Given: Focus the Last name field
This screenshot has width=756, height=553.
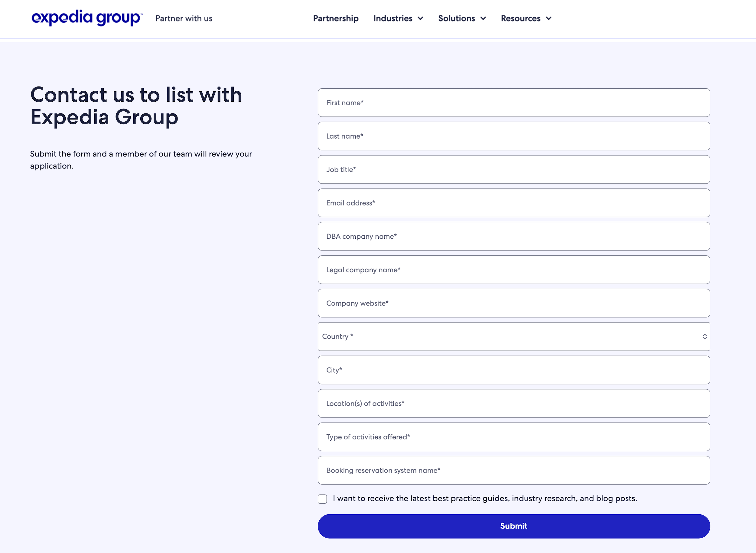Looking at the screenshot, I should point(513,136).
